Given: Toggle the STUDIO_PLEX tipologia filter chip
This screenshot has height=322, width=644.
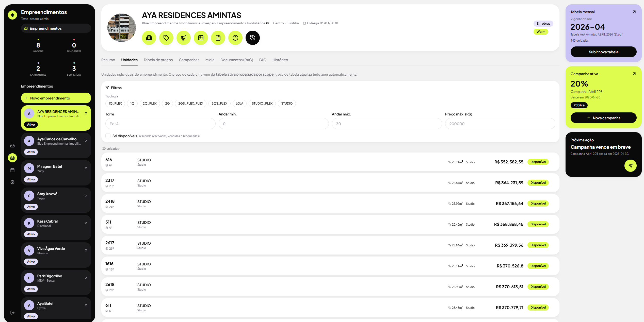Looking at the screenshot, I should [262, 104].
